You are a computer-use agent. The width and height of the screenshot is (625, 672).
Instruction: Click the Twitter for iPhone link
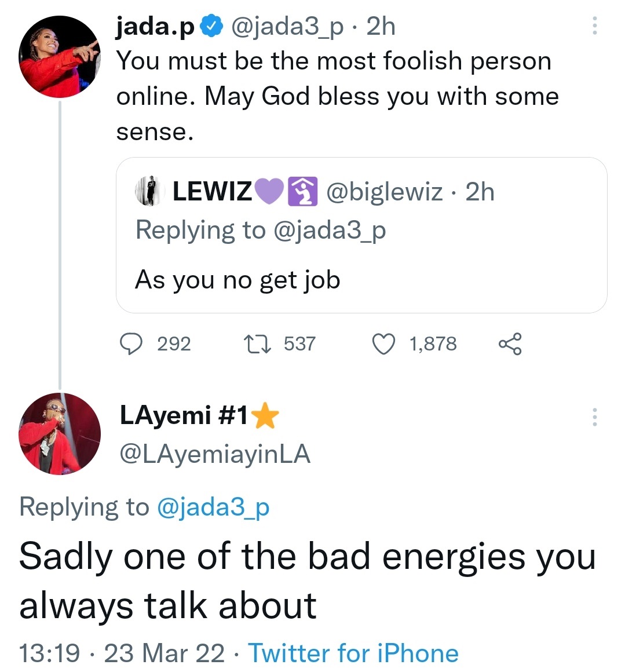[x=353, y=653]
